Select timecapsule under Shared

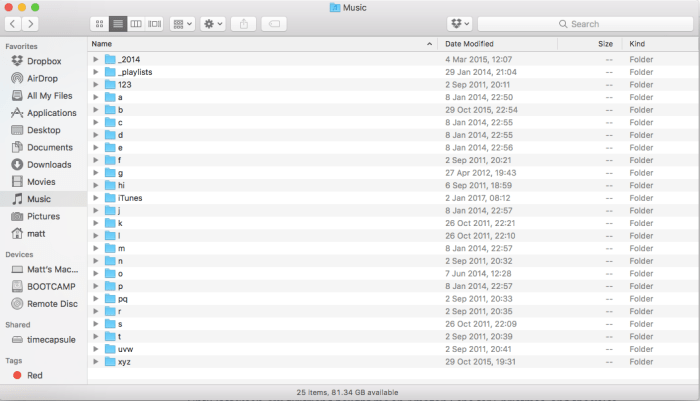coord(48,339)
